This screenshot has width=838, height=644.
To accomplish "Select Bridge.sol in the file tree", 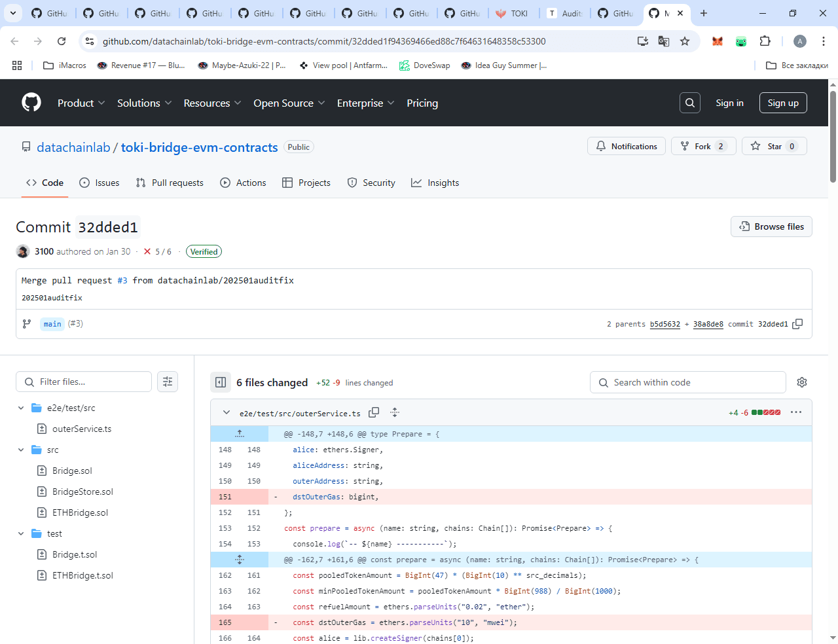I will pos(72,471).
